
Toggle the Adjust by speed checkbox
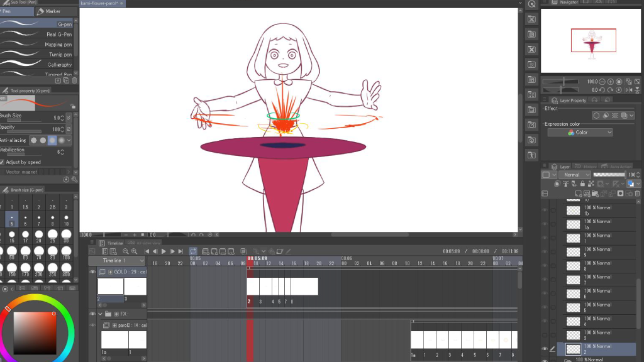point(3,162)
